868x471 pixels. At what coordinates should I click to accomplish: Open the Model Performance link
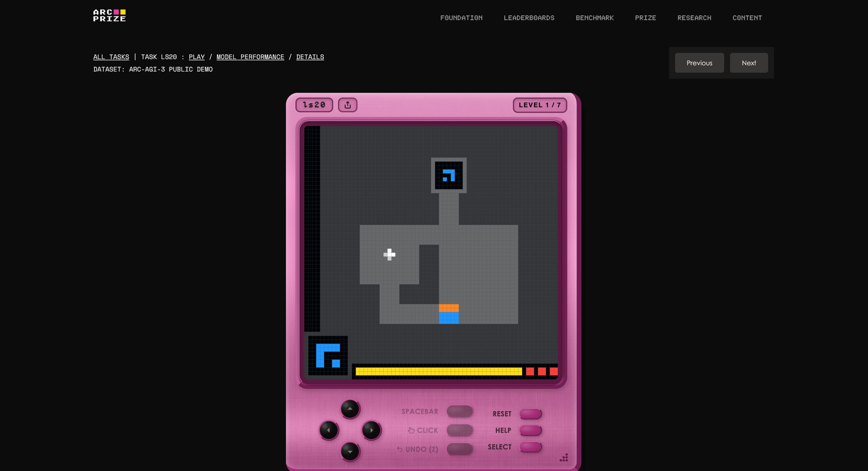coord(250,57)
